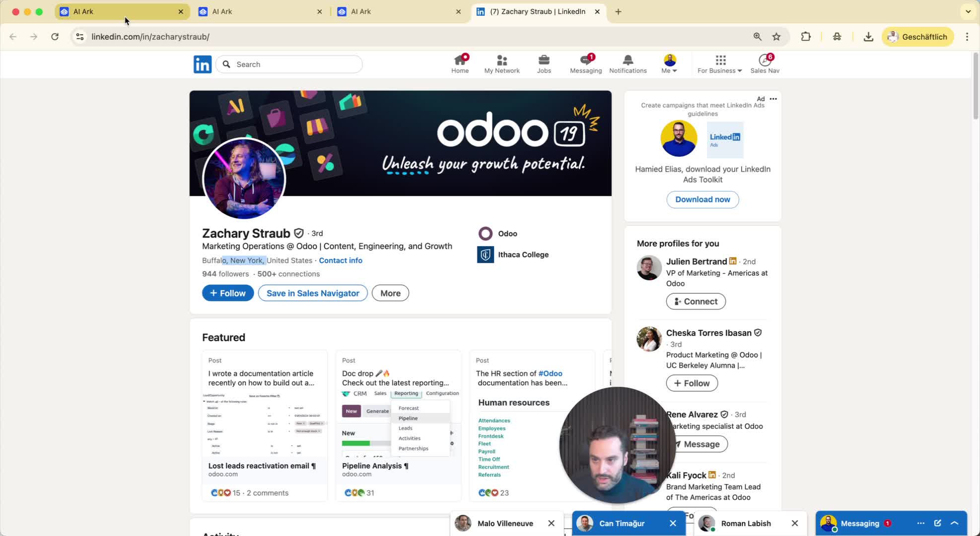980x536 pixels.
Task: Bookmark page with star icon
Action: [x=776, y=37]
